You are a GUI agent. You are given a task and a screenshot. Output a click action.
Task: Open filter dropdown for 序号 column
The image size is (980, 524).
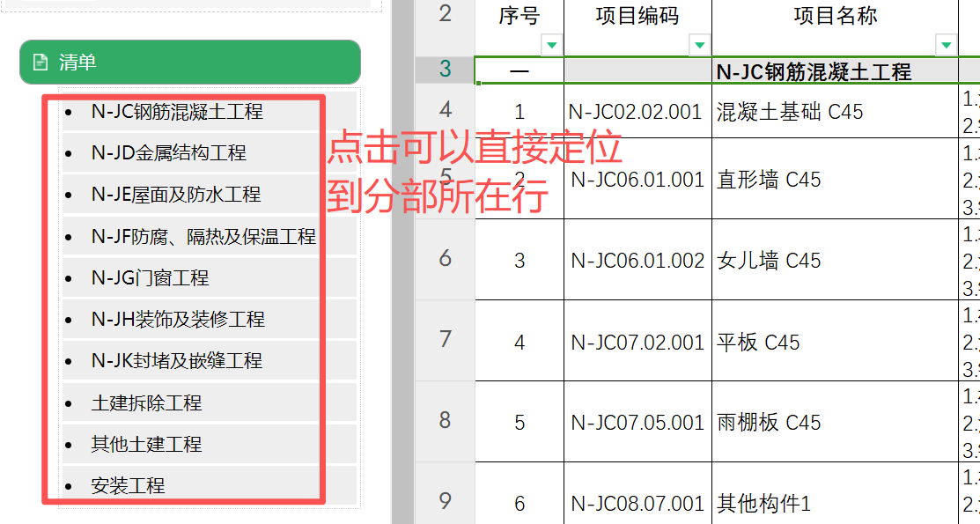(552, 44)
